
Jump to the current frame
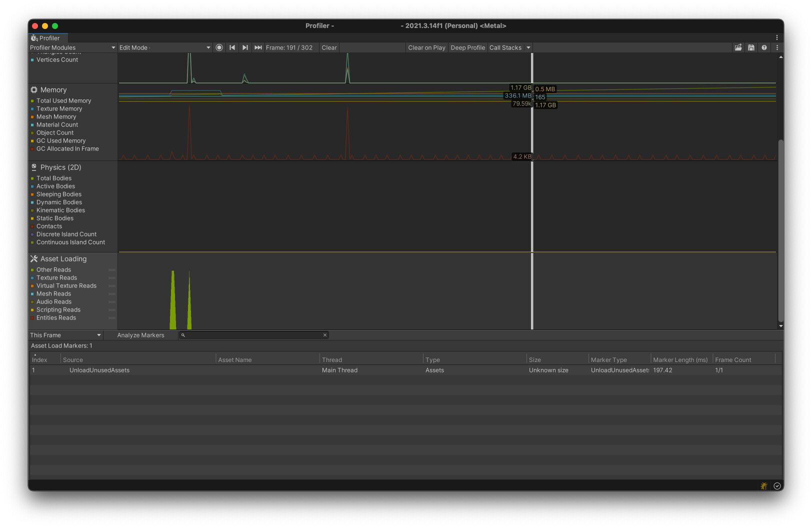click(x=258, y=47)
